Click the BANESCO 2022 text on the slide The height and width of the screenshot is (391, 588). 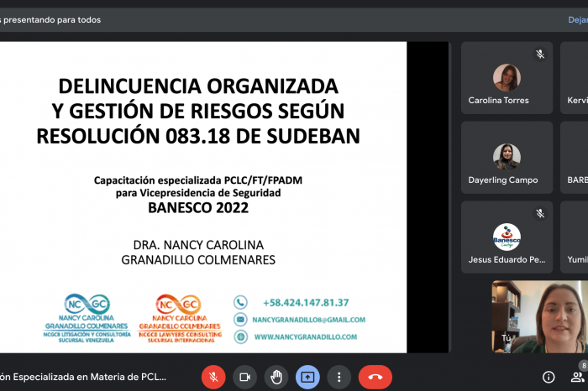[x=198, y=207]
